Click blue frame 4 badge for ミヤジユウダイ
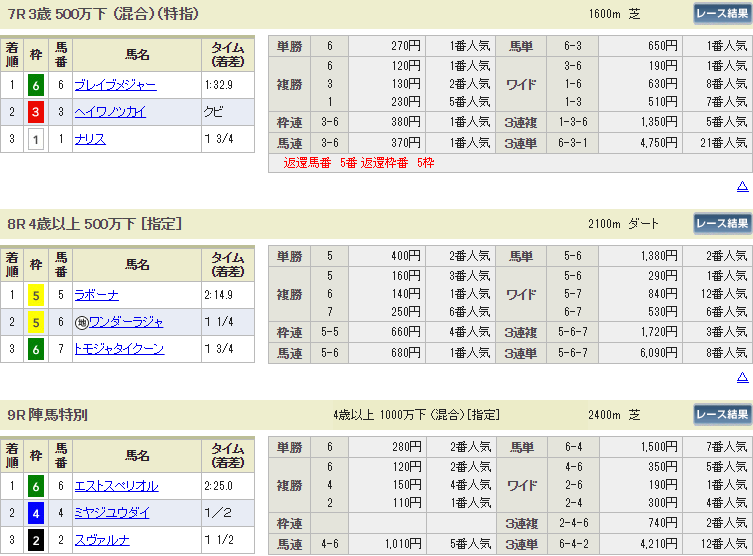 [36, 513]
